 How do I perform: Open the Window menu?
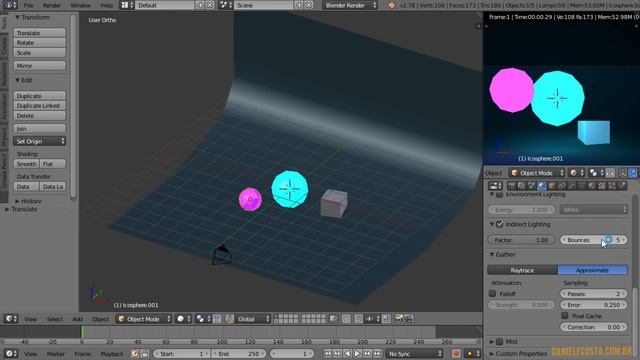pyautogui.click(x=80, y=5)
